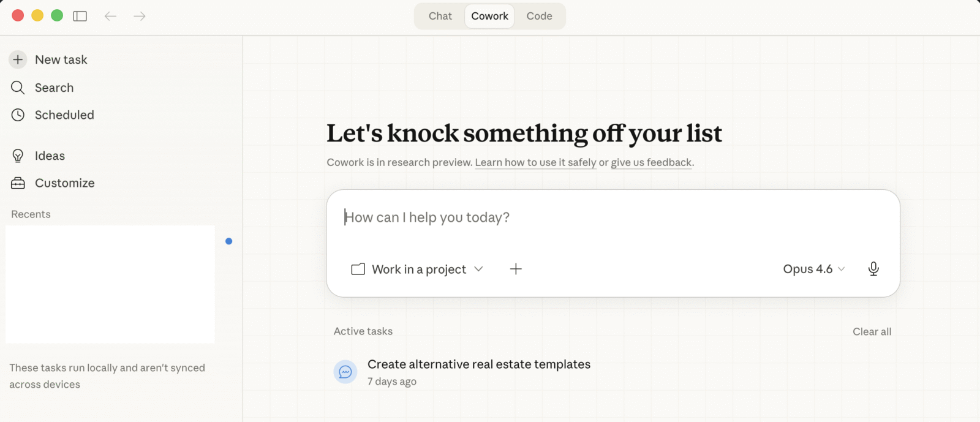Switch to the Chat tab
The width and height of the screenshot is (980, 422).
(440, 16)
